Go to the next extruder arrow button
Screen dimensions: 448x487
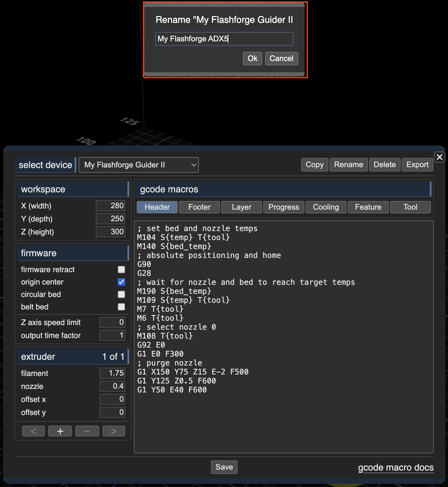[x=114, y=431]
